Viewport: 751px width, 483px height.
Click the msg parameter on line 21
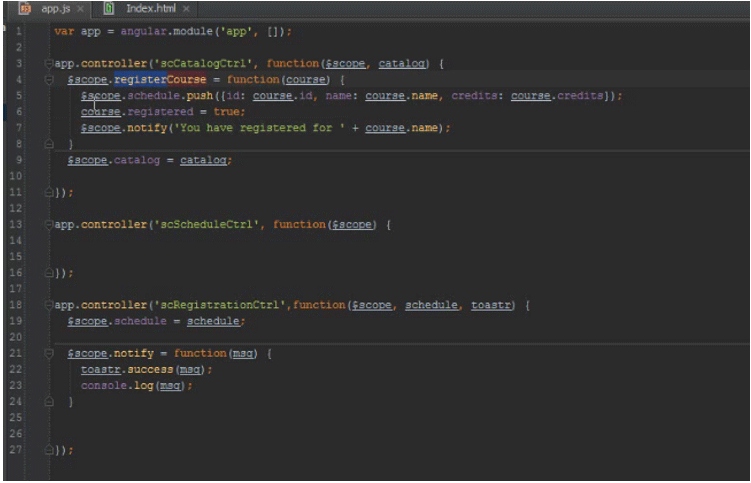242,354
